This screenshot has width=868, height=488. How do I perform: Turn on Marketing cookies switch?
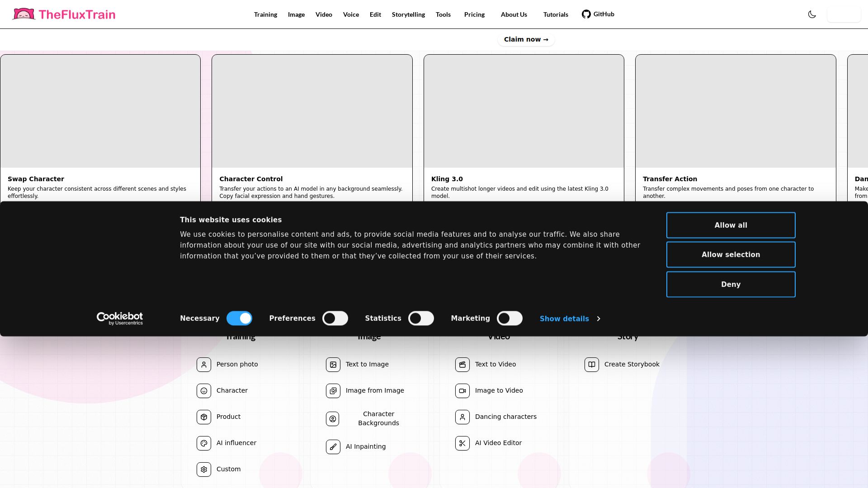click(x=509, y=319)
